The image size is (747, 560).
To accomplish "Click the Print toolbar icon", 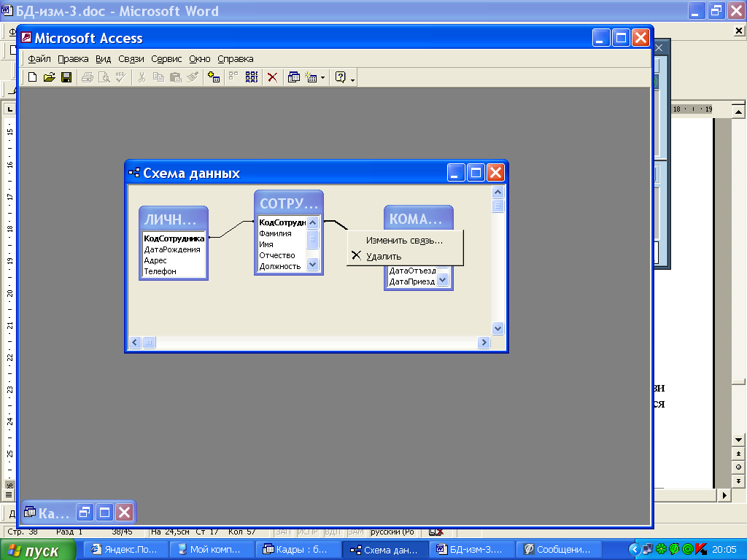I will [88, 77].
